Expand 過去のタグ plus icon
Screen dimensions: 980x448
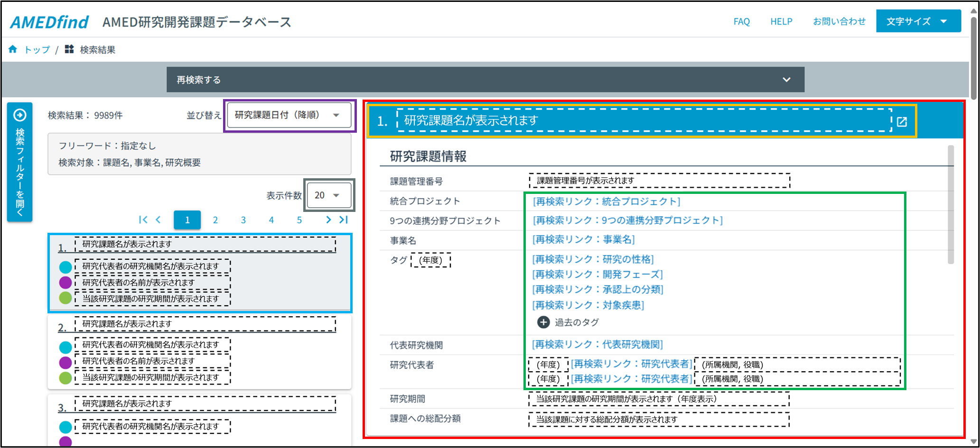point(543,322)
